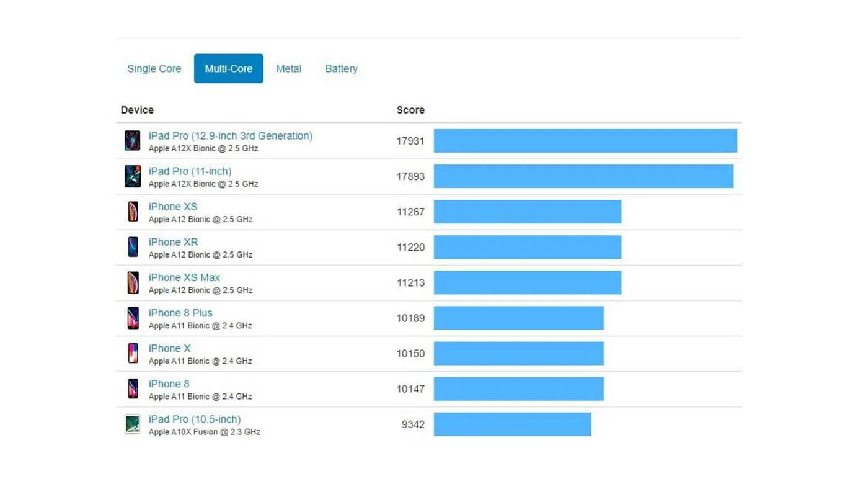Click the 11213 score value

(x=410, y=282)
